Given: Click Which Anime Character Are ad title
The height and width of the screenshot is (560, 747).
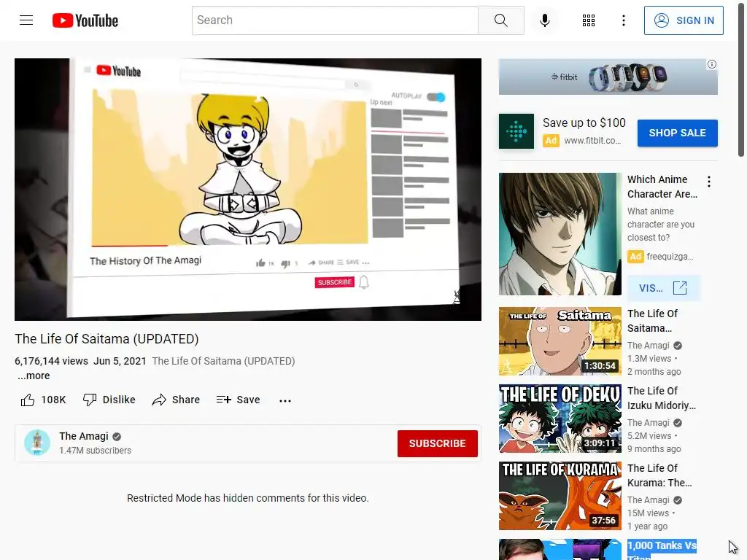Looking at the screenshot, I should (x=662, y=187).
